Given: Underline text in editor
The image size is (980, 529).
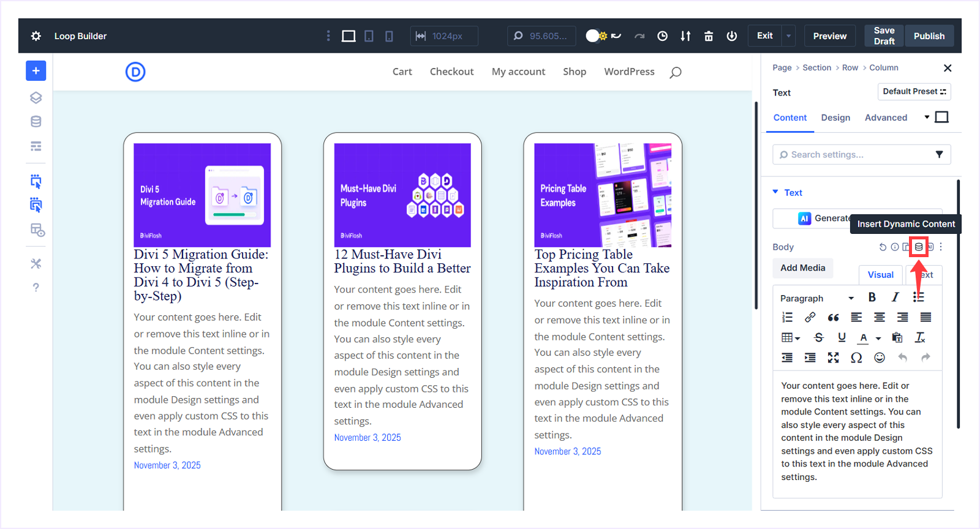Looking at the screenshot, I should point(842,337).
